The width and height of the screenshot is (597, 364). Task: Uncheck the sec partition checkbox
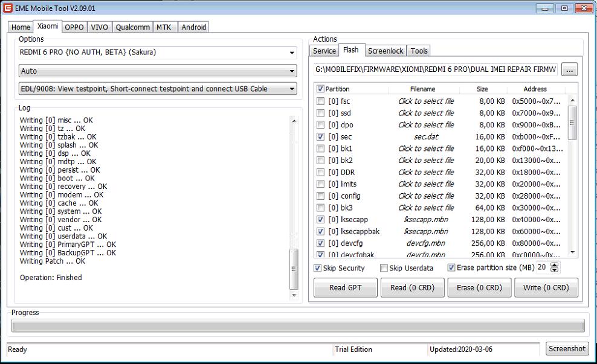320,137
